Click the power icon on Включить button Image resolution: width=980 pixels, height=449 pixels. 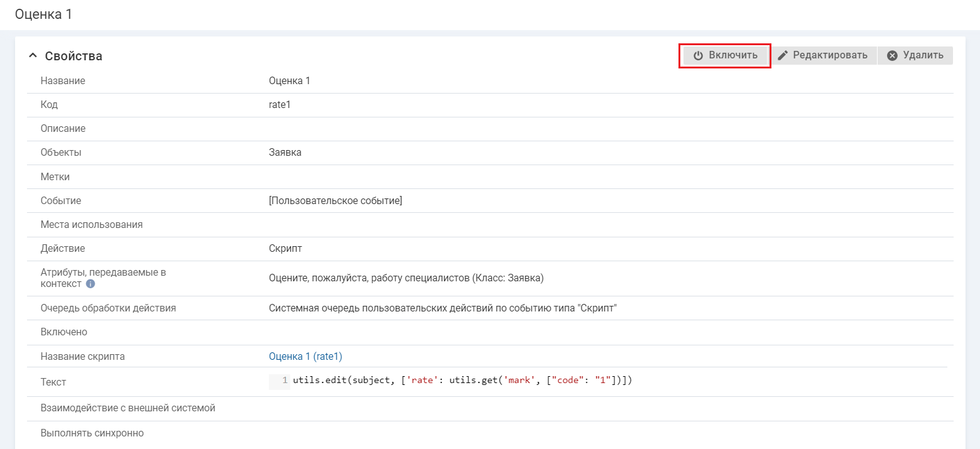pyautogui.click(x=698, y=56)
